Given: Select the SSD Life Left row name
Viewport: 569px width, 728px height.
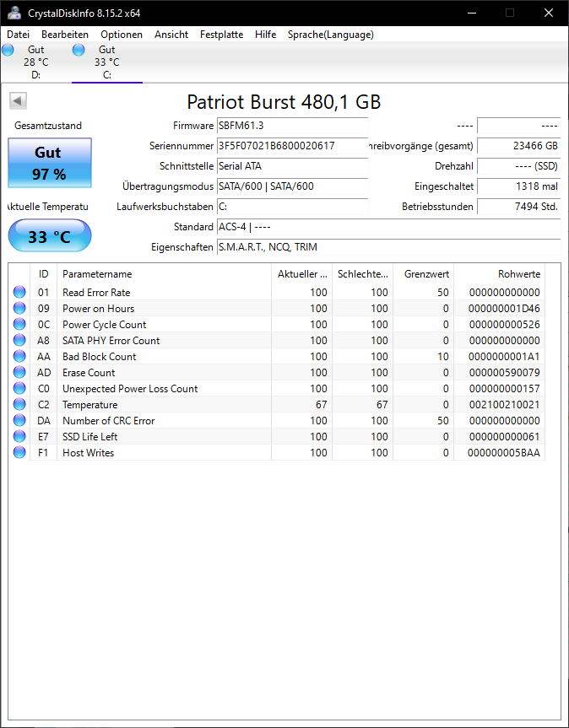Looking at the screenshot, I should click(90, 436).
